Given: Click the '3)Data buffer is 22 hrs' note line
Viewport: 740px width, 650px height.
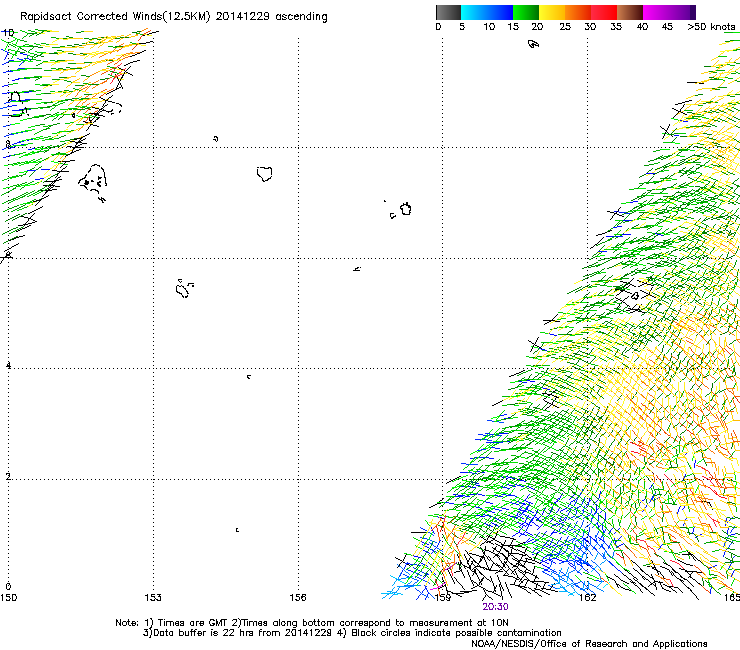Looking at the screenshot, I should click(352, 633).
